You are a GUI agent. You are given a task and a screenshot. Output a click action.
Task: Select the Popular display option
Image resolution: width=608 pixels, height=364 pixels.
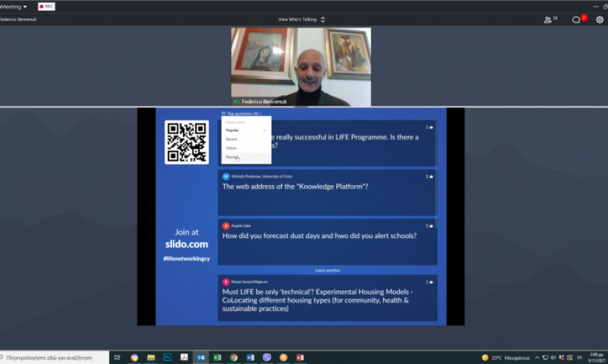click(247, 130)
